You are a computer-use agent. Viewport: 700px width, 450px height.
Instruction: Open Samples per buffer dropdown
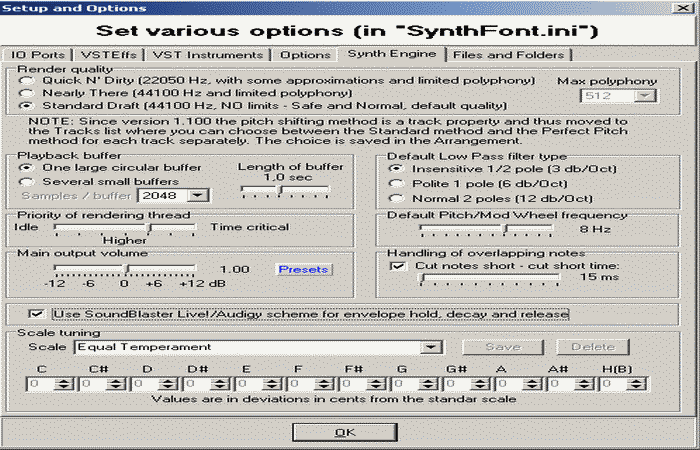pos(198,196)
